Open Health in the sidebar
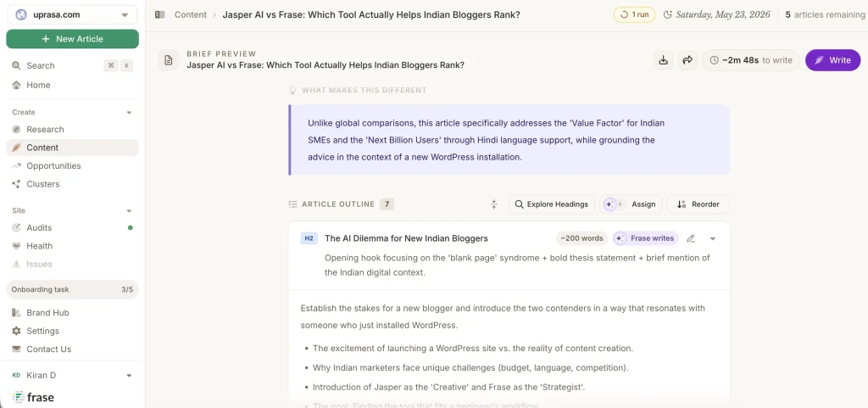The height and width of the screenshot is (408, 868). click(72, 246)
